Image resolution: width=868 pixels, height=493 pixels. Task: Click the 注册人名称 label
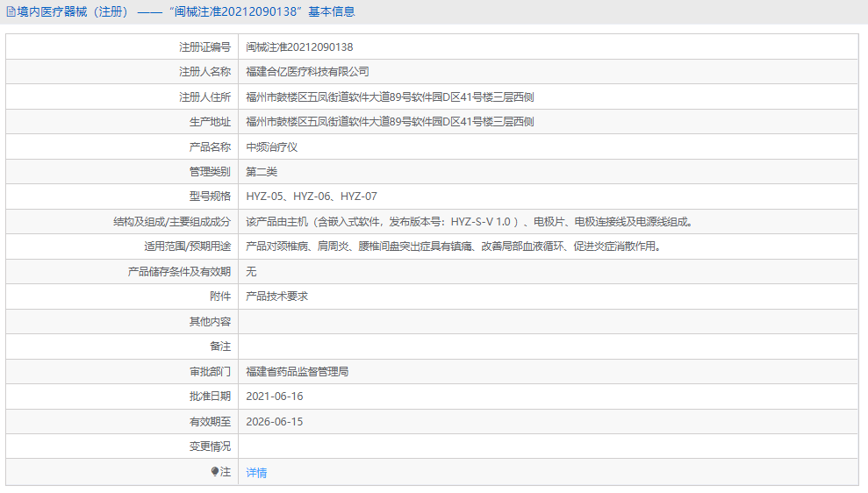[x=204, y=72]
